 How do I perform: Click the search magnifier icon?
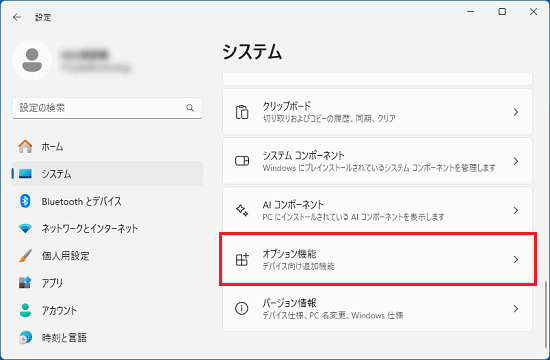pos(190,108)
